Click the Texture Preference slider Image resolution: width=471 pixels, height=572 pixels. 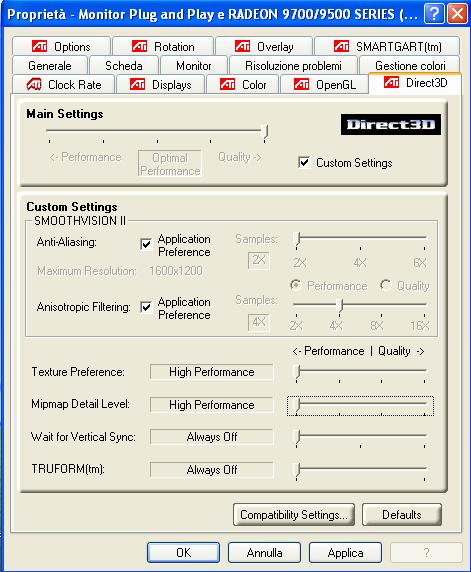point(361,373)
